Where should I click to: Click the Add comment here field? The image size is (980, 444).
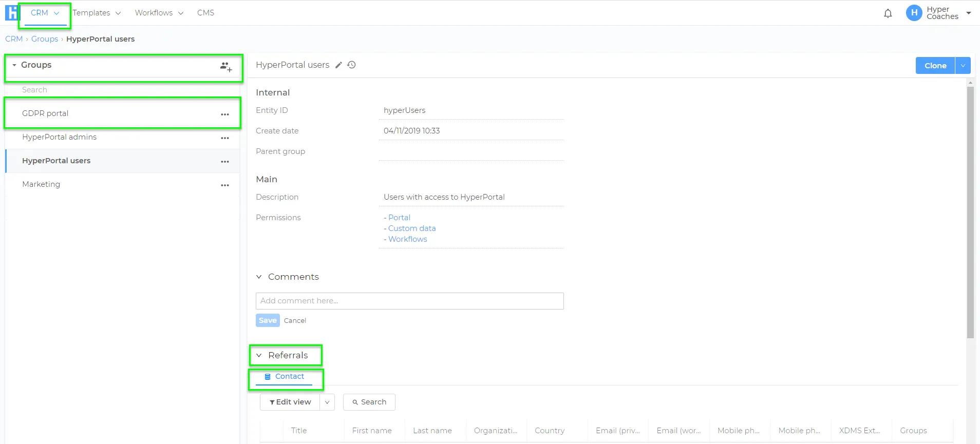[410, 301]
